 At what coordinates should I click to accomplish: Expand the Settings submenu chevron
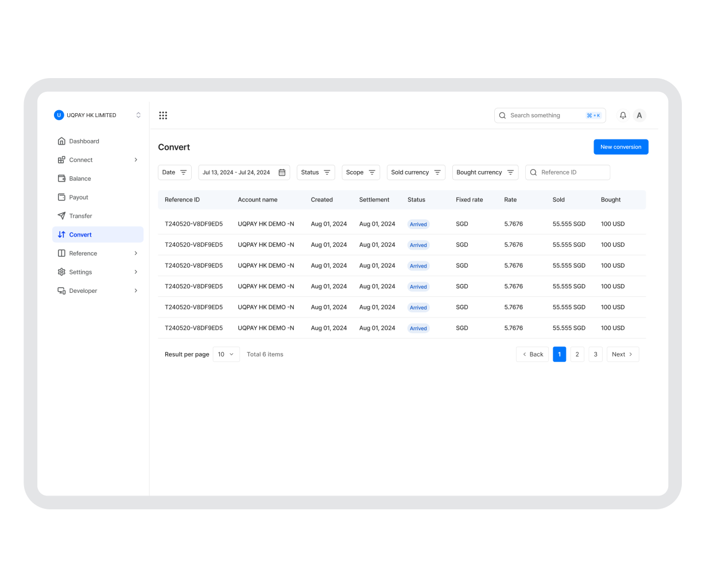pos(136,272)
